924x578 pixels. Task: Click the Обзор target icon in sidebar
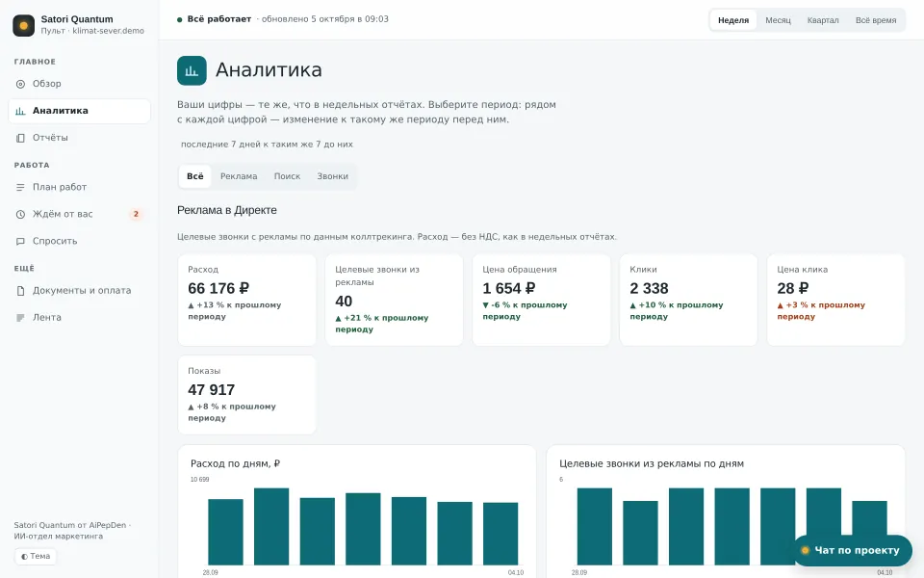[20, 84]
